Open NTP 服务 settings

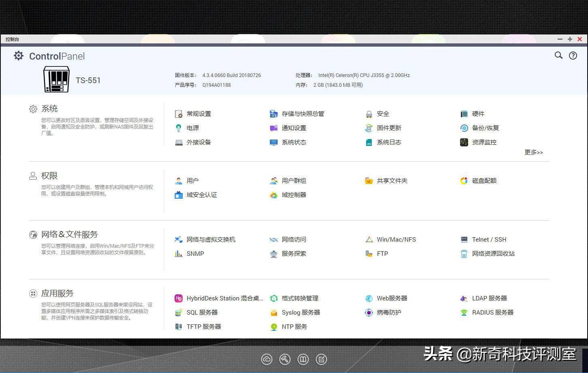(295, 326)
